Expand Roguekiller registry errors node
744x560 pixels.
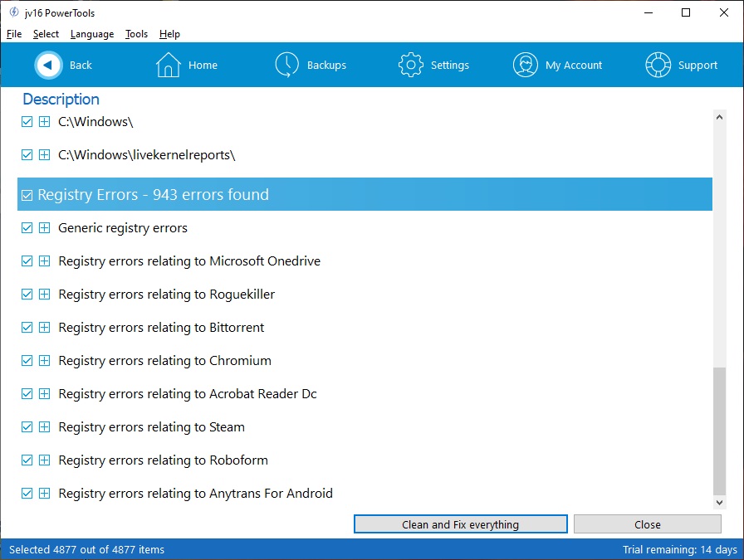(44, 295)
